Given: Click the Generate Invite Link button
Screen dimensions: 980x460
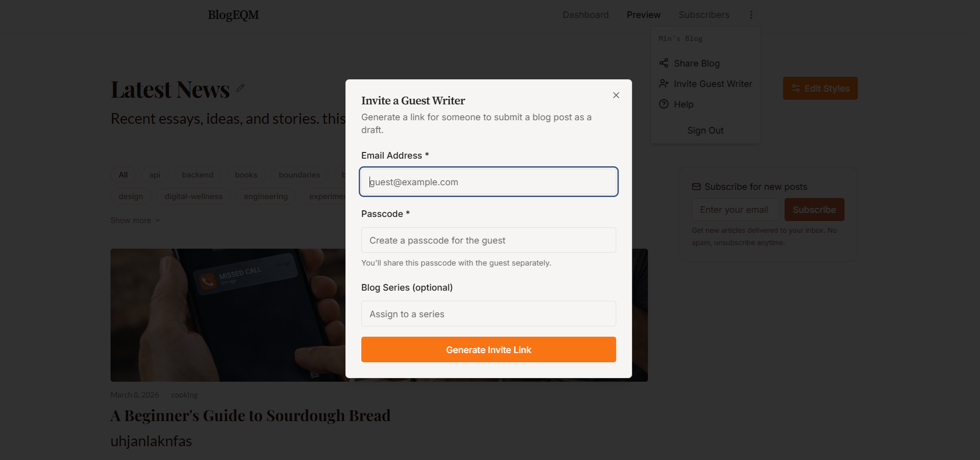Looking at the screenshot, I should coord(489,349).
